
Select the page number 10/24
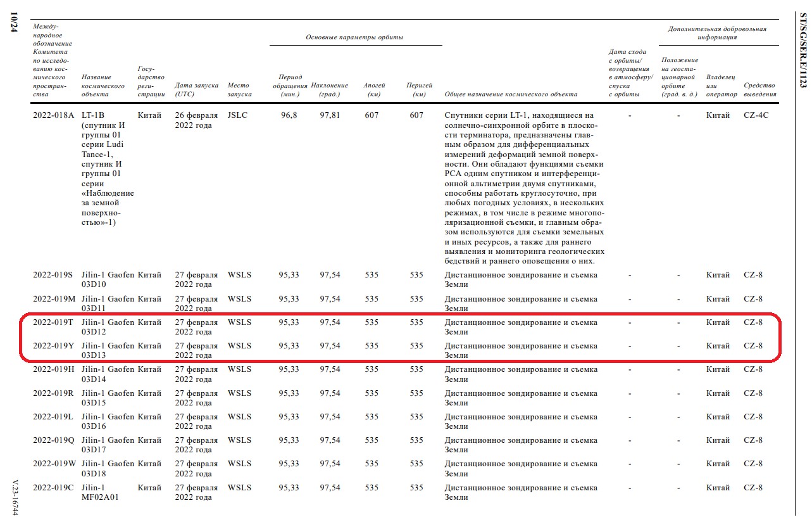tap(14, 22)
